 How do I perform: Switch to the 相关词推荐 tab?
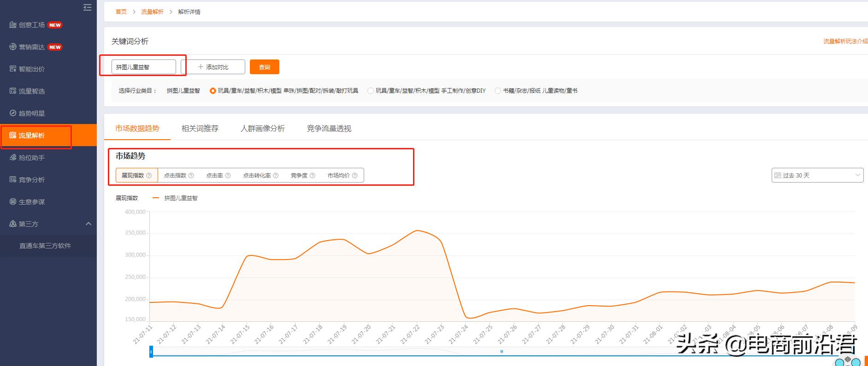(x=200, y=129)
